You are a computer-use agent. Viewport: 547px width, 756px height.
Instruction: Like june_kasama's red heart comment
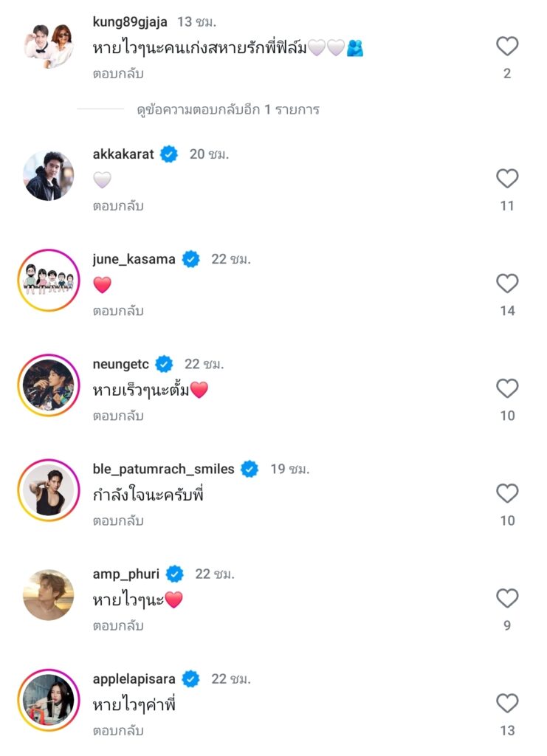507,283
